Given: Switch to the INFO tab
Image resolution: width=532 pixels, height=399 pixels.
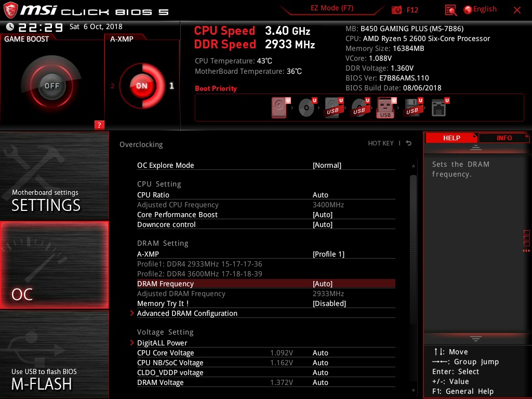Looking at the screenshot, I should pyautogui.click(x=504, y=138).
